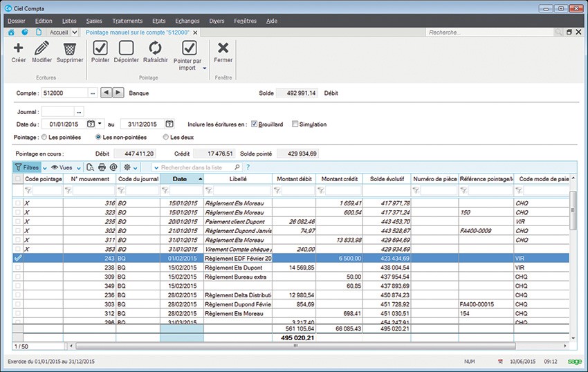The height and width of the screenshot is (372, 588).
Task: Expand gear settings dropdown arrow
Action: click(136, 168)
